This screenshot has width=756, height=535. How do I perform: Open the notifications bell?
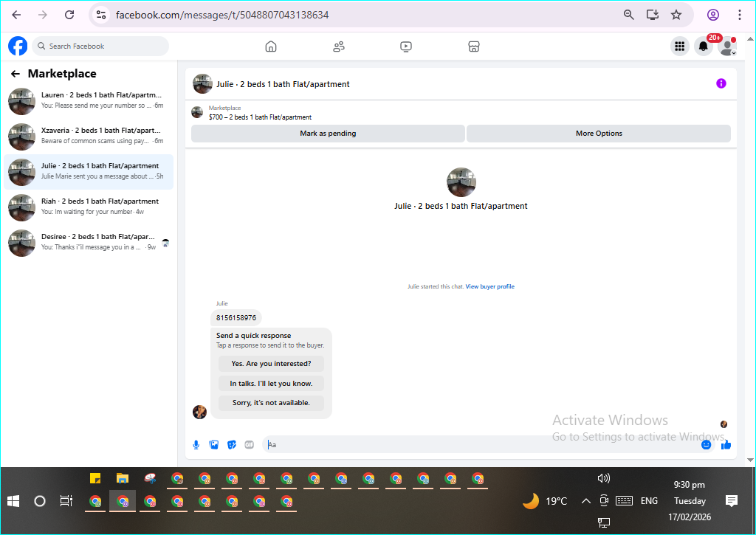point(704,46)
